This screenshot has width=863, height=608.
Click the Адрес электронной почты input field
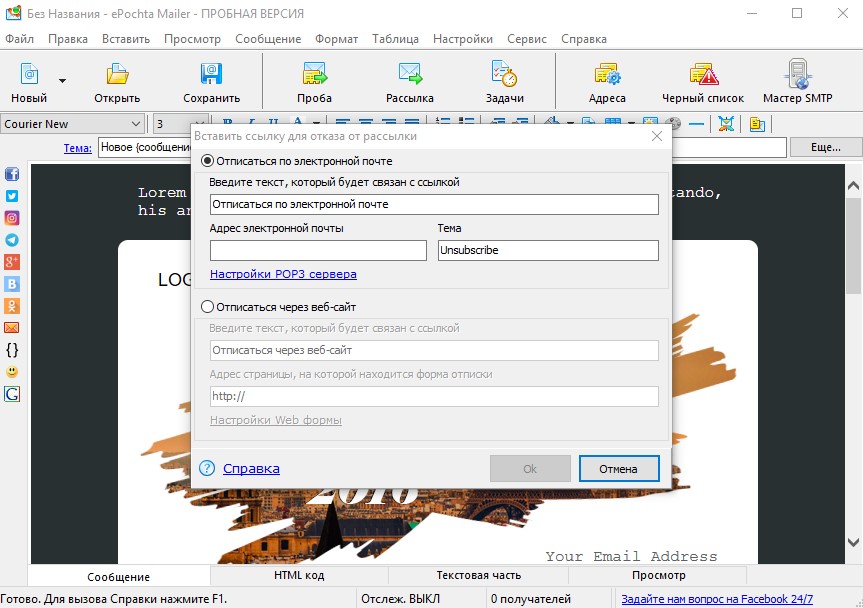point(318,250)
